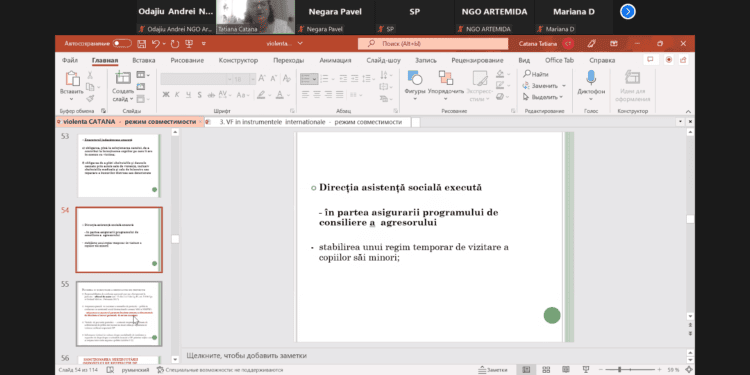Open the violenta file name dropdown in the title bar
The height and width of the screenshot is (375, 750).
300,44
